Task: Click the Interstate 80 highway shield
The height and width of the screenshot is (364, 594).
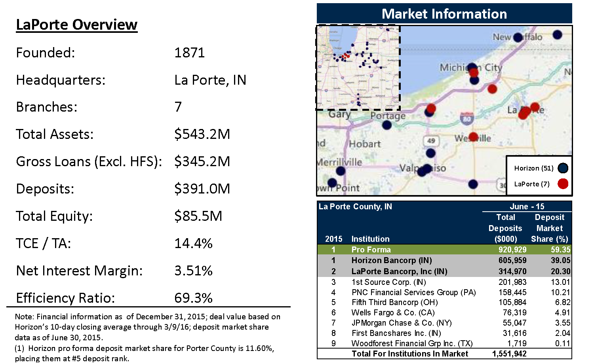Action: pyautogui.click(x=467, y=118)
